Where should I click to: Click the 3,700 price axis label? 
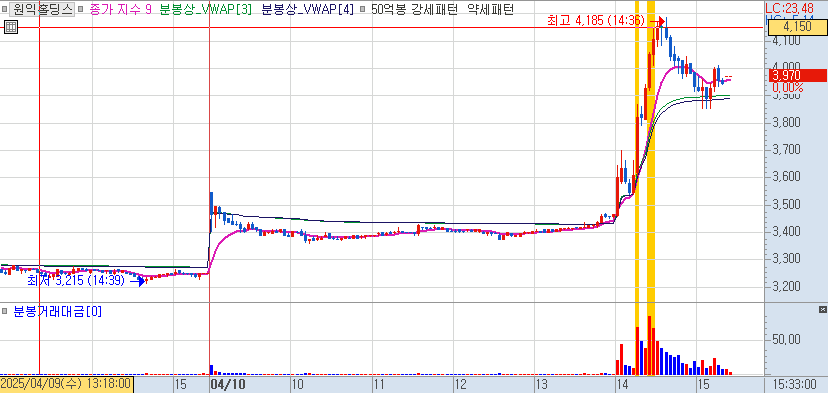[x=786, y=150]
